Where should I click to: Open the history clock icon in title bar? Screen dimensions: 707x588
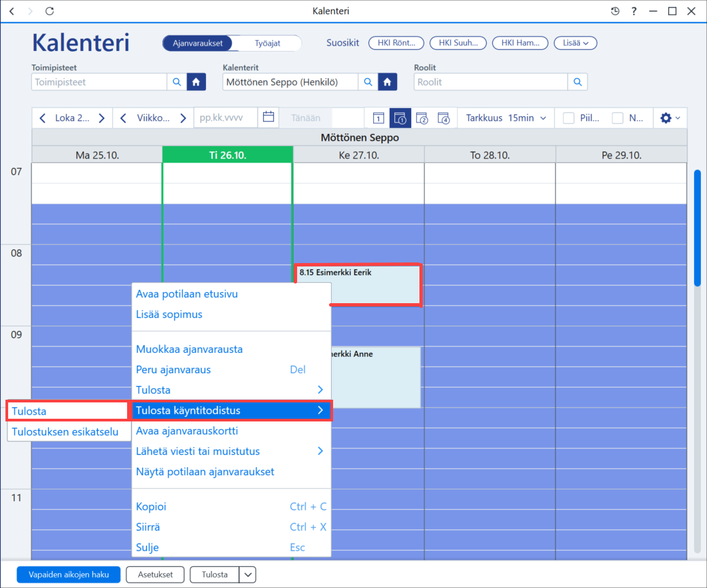click(615, 12)
